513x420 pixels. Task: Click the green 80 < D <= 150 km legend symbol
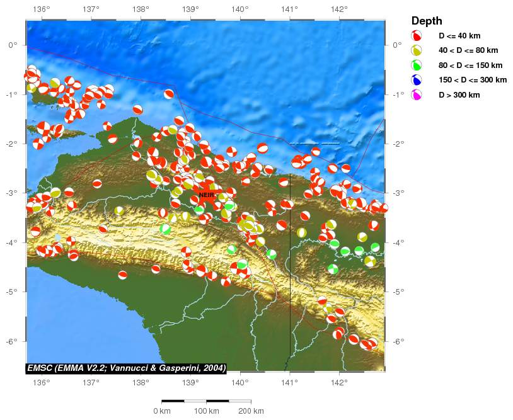click(417, 65)
